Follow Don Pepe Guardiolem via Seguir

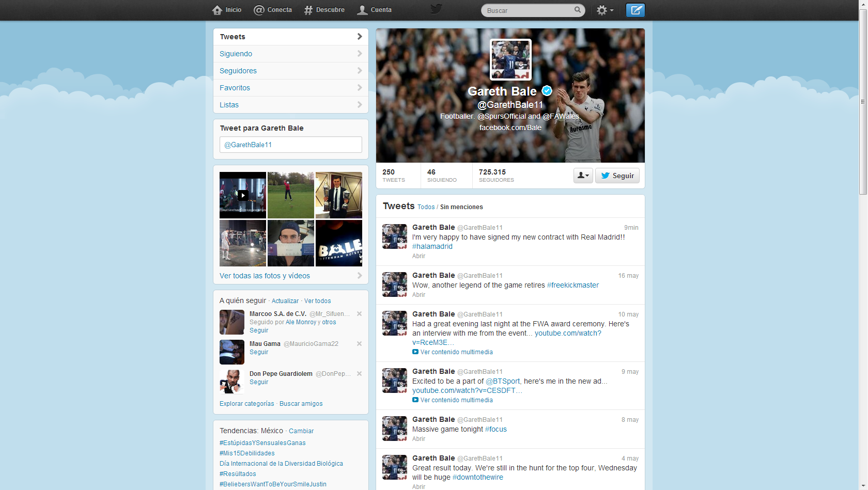pos(259,382)
